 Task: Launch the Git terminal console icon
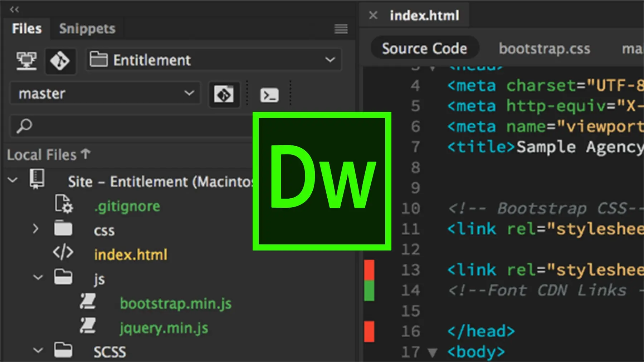coord(269,94)
